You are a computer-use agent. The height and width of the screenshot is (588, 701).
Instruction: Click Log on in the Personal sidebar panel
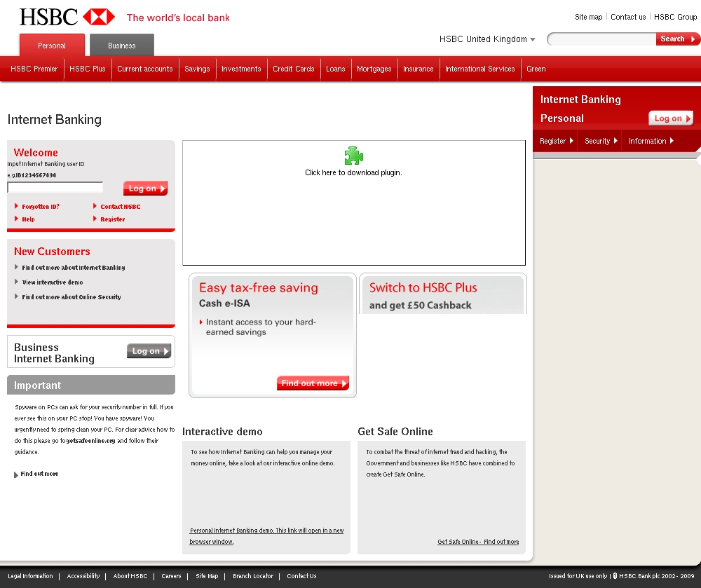671,118
